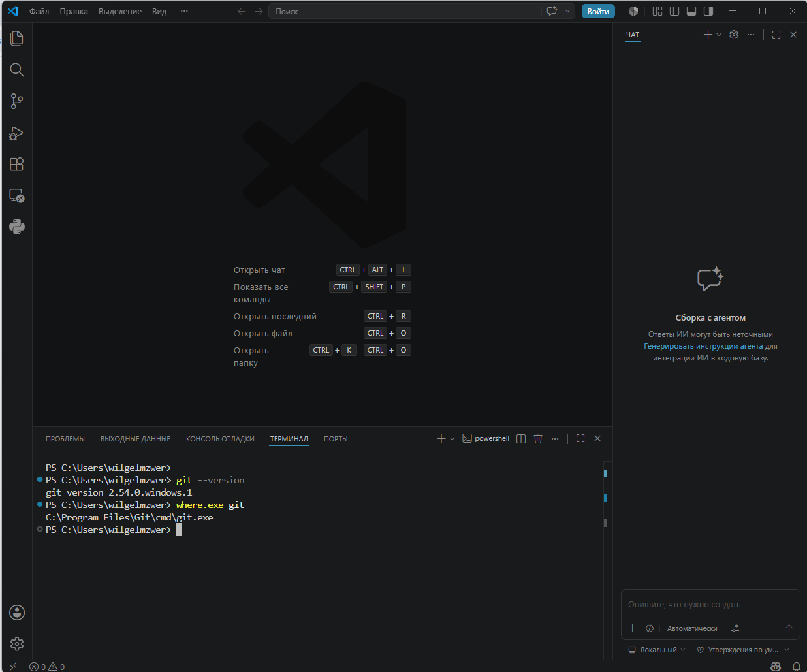
Task: Click Генерировать инструкции агента link
Action: tap(703, 346)
